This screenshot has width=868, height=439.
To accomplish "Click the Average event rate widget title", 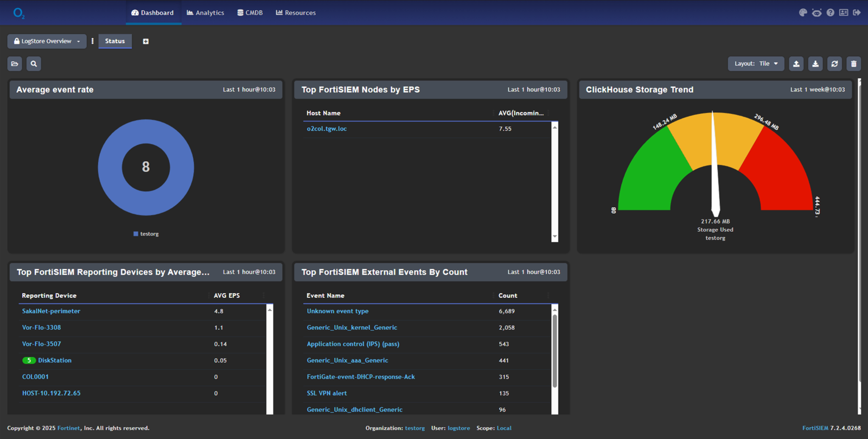I will [55, 90].
